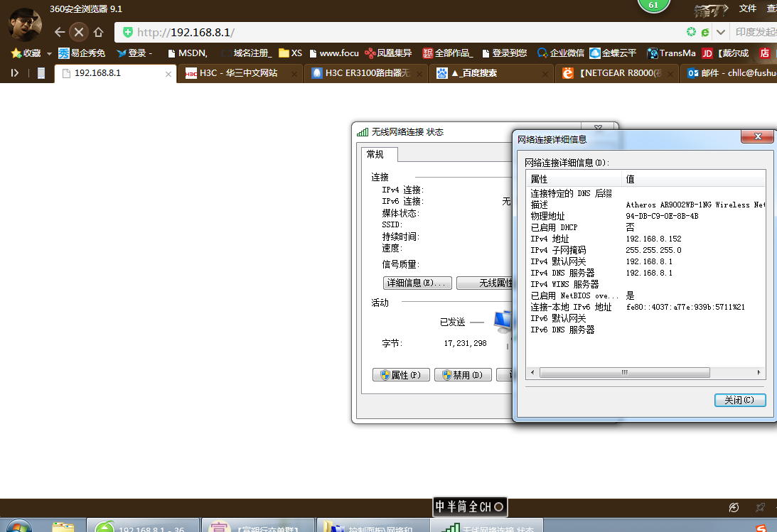This screenshot has width=777, height=532.
Task: Click the 属性 column header
Action: tap(574, 179)
